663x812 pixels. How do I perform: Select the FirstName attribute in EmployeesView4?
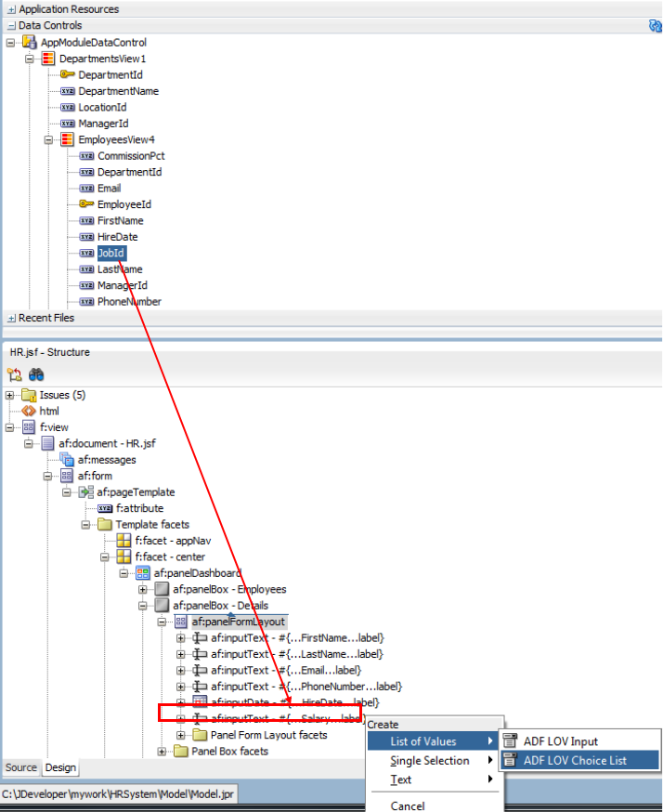121,220
